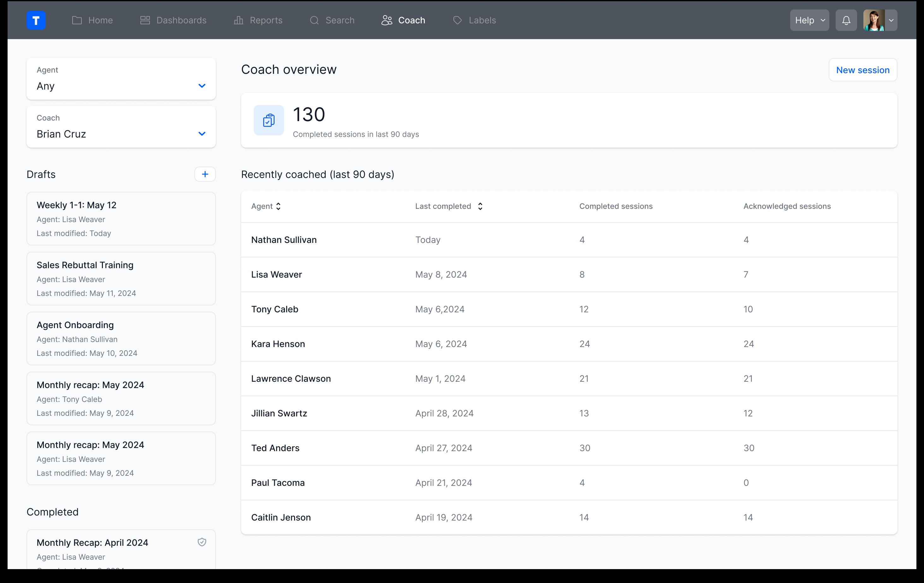Click the shield check icon on April recap
Image resolution: width=924 pixels, height=583 pixels.
[x=202, y=542]
